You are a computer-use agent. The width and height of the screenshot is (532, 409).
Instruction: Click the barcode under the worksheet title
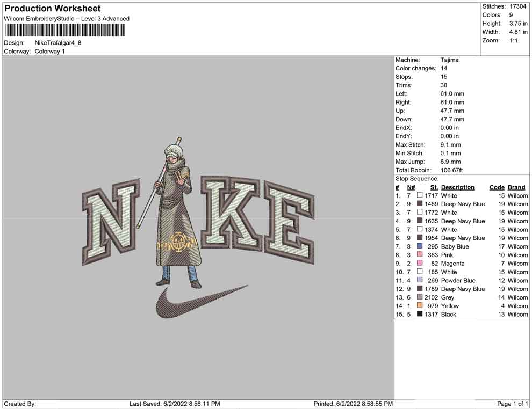[x=64, y=30]
